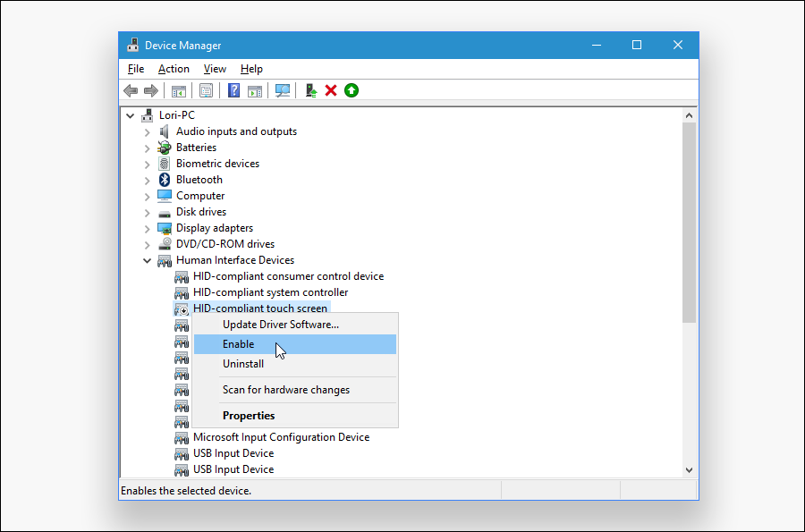Click the green arrow enable device icon
The image size is (805, 532).
352,91
